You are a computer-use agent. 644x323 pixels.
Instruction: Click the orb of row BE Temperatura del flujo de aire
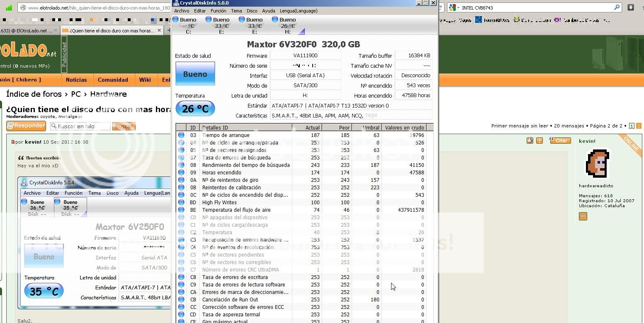pyautogui.click(x=181, y=210)
